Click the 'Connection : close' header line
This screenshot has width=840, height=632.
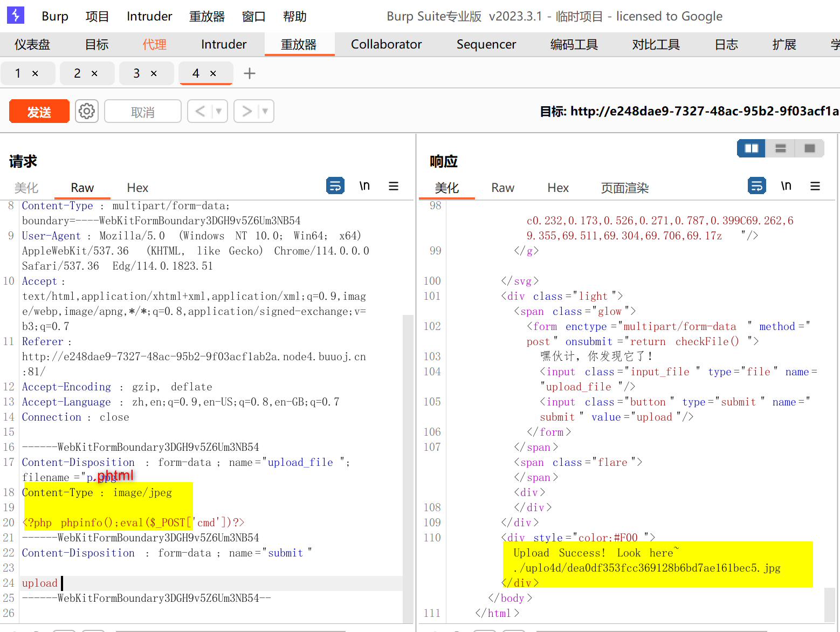click(x=75, y=417)
